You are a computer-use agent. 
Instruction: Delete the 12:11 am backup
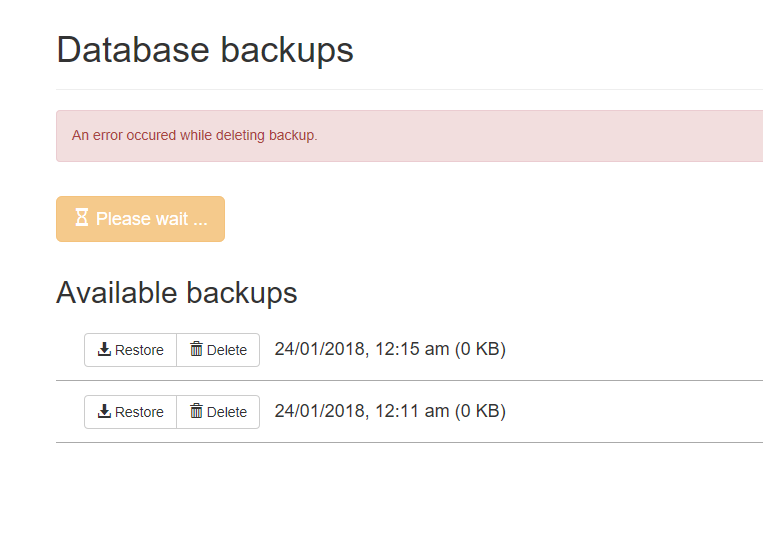pos(218,412)
